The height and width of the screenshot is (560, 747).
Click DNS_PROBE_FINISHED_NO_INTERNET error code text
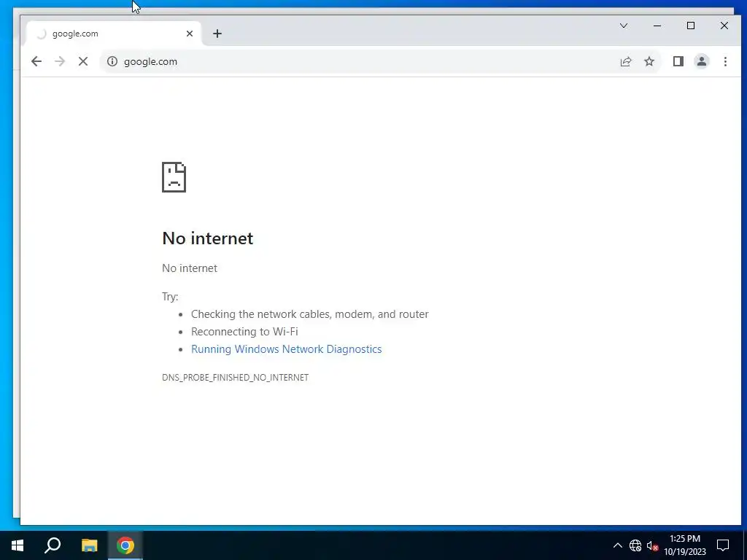(236, 378)
